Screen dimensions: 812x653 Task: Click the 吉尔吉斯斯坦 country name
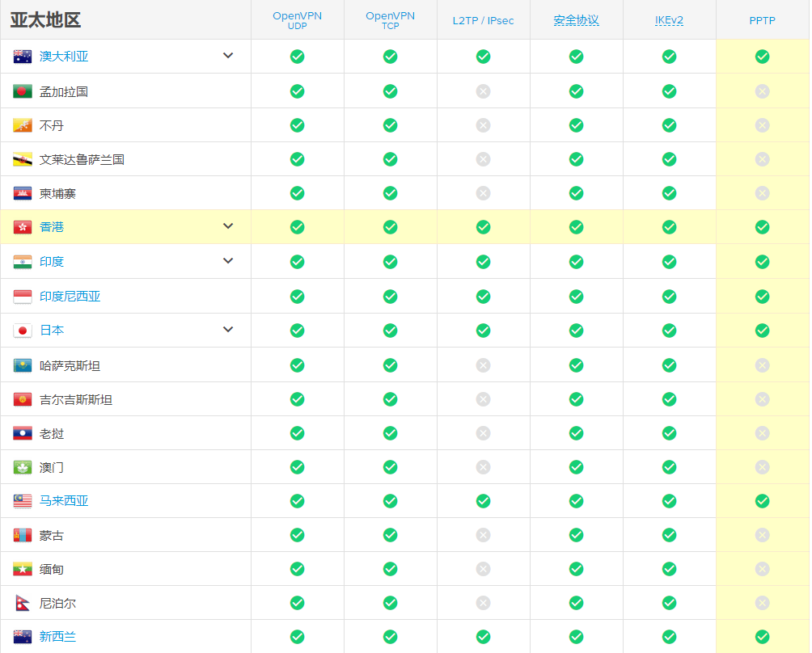(76, 400)
